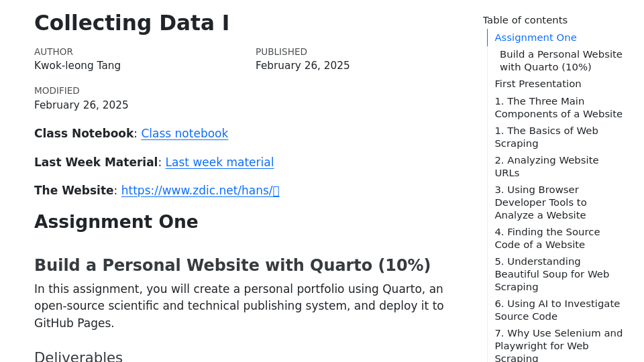Visit the zdic.net website link
Image resolution: width=644 pixels, height=362 pixels.
coord(200,190)
